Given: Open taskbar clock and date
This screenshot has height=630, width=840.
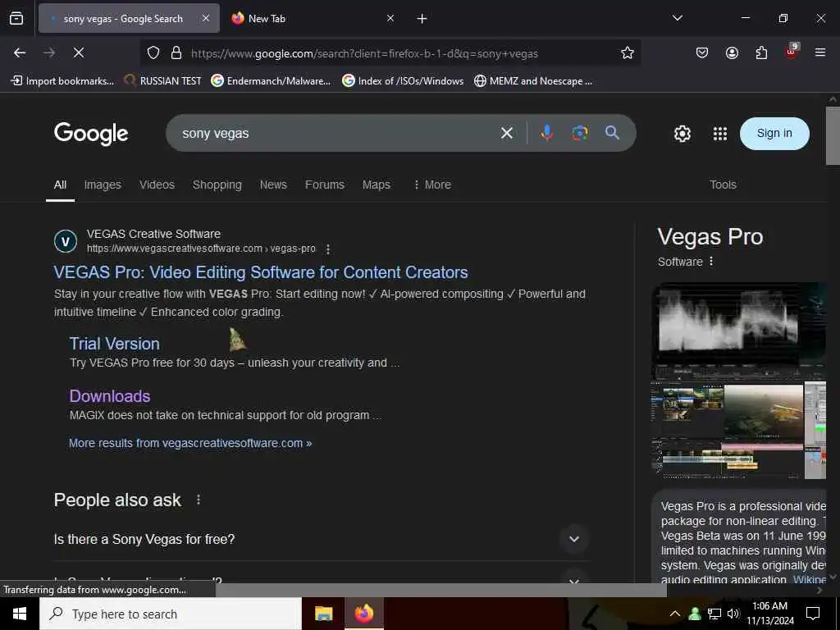Looking at the screenshot, I should pyautogui.click(x=770, y=614).
